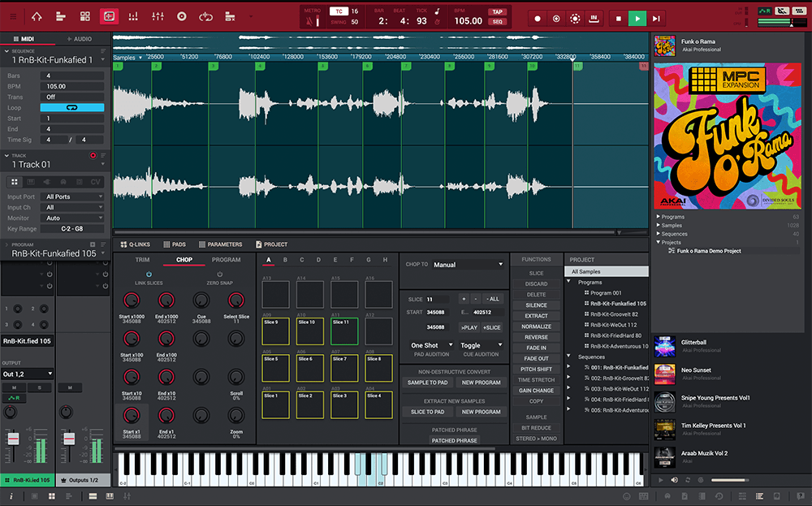The image size is (812, 506).
Task: Open the home screen icon
Action: [36, 16]
